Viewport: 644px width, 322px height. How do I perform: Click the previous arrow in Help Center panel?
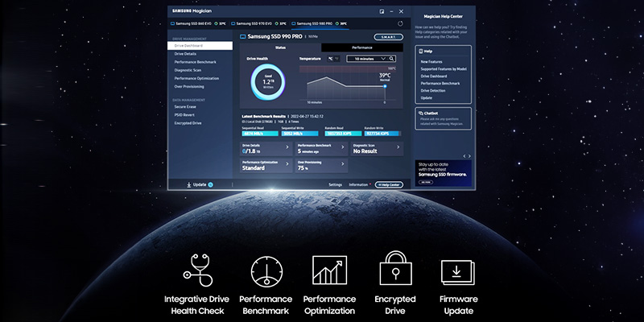[464, 156]
